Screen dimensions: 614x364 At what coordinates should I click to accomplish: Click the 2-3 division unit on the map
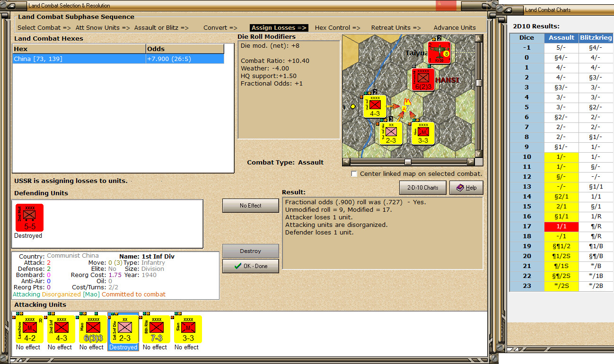point(391,133)
